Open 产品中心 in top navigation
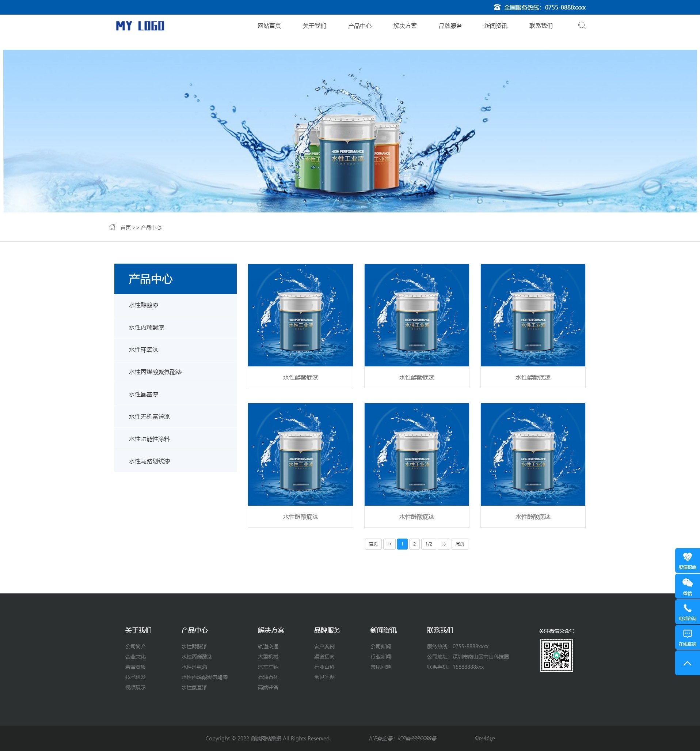 (359, 26)
